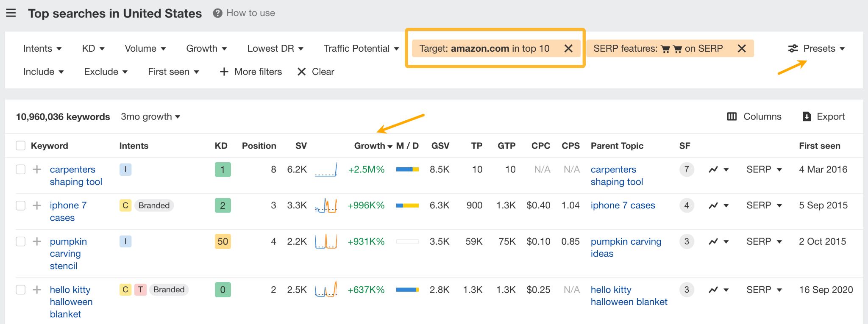Open the Presets menu
This screenshot has width=868, height=324.
pyautogui.click(x=816, y=49)
